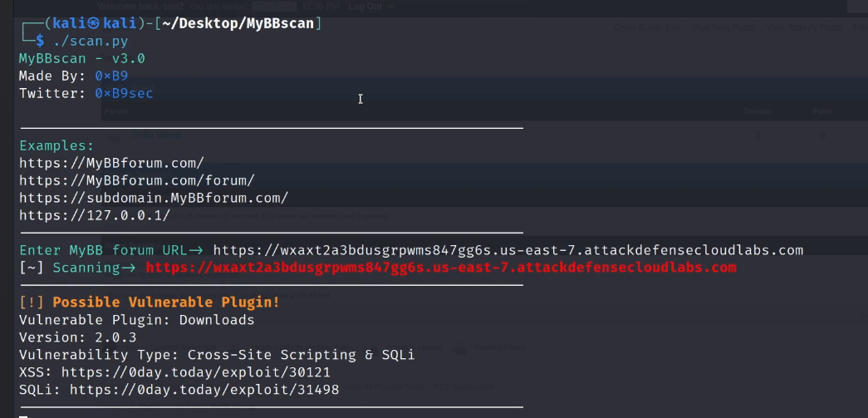Click the Log Out link in the forum page behind
Image resolution: width=868 pixels, height=418 pixels.
tap(371, 6)
